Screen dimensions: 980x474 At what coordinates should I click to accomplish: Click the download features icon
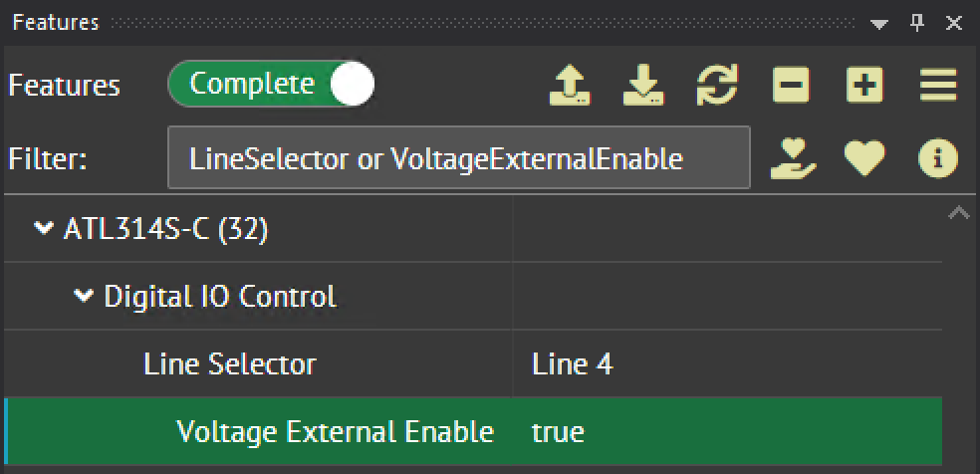[643, 86]
